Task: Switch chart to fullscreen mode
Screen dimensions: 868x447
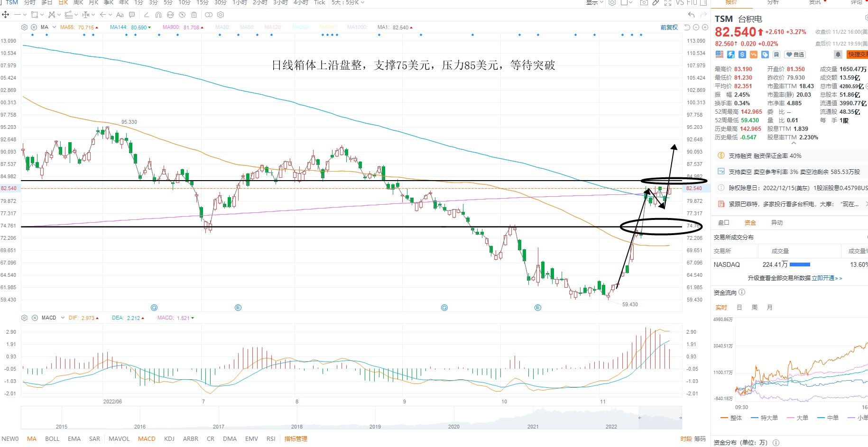Action: click(668, 2)
